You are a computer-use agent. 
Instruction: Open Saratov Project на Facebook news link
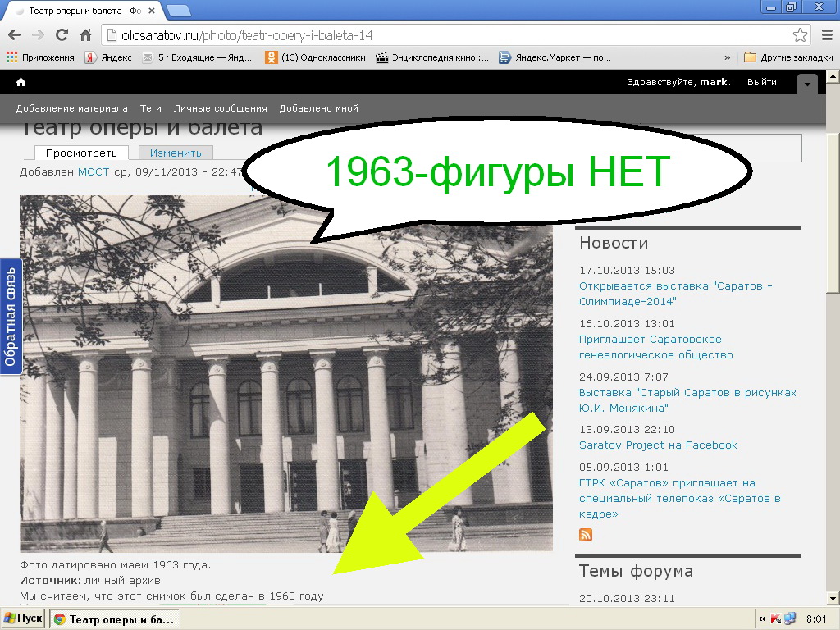point(658,445)
